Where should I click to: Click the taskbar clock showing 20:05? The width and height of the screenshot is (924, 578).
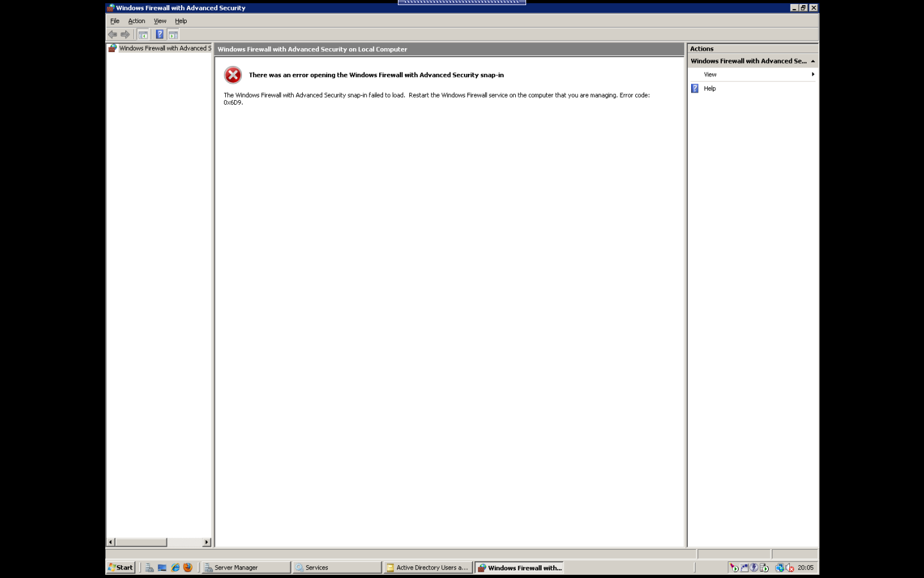805,568
